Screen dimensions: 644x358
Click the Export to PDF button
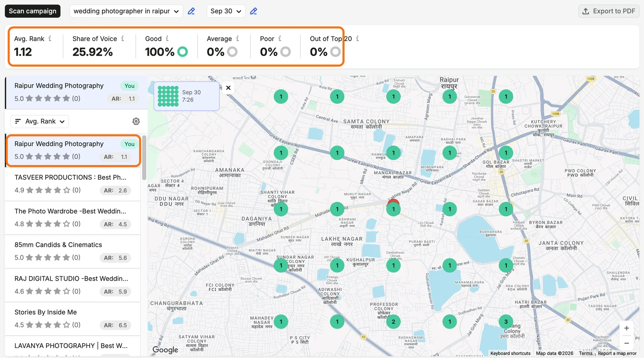[609, 11]
